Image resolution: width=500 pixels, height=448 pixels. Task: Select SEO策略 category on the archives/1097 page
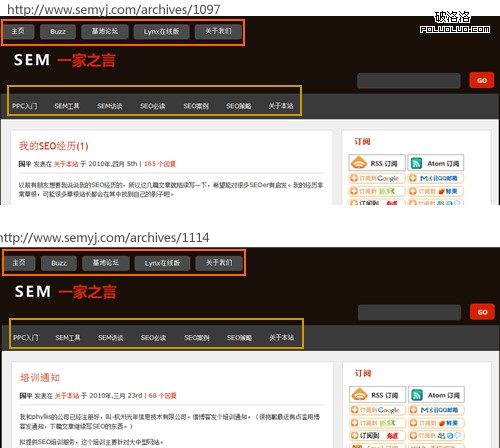tap(239, 106)
